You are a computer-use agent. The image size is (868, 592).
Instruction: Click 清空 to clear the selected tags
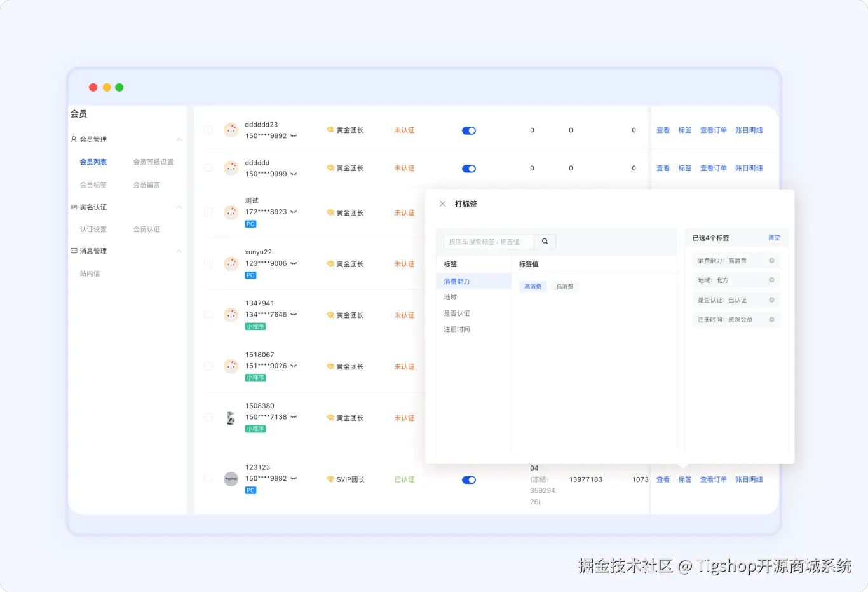[x=774, y=238]
